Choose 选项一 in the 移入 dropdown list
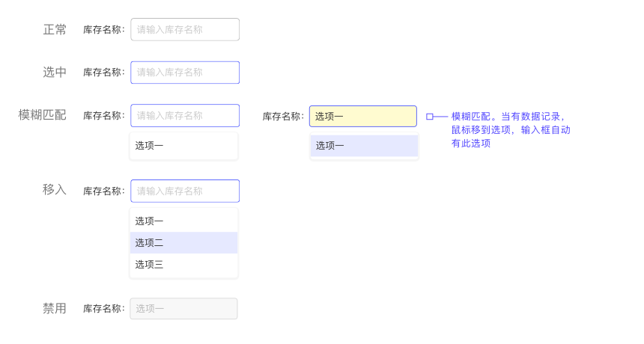Screen dimensions: 644x344 (183, 221)
